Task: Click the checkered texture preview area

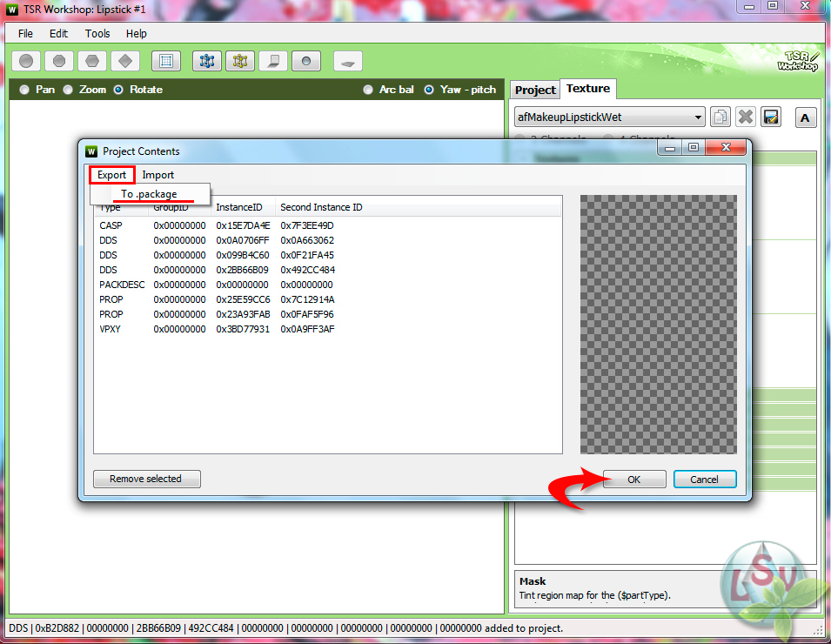Action: tap(658, 325)
